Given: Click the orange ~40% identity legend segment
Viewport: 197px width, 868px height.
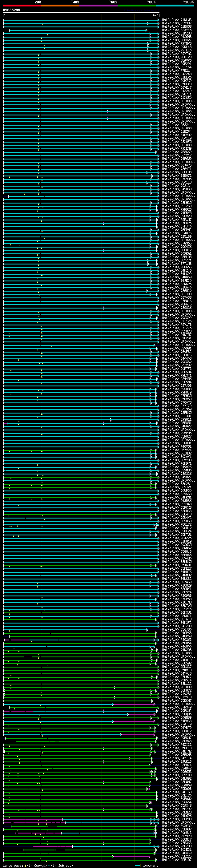Looking at the screenshot, I should (x=60, y=6).
